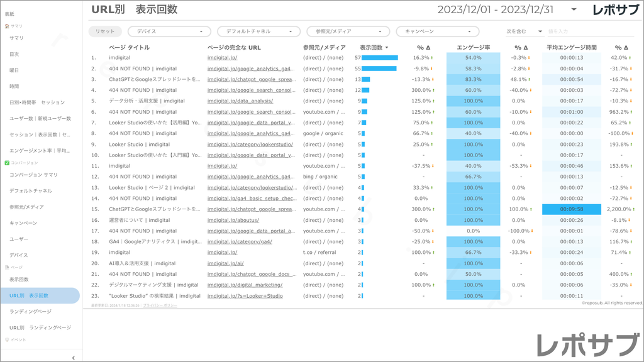Open the キャンペーン filter dropdown
Screen dimensions: 644x362
[x=437, y=31]
